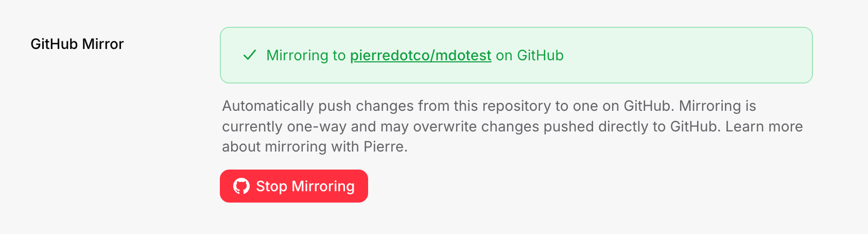Click the GitHub octocat icon

click(241, 186)
